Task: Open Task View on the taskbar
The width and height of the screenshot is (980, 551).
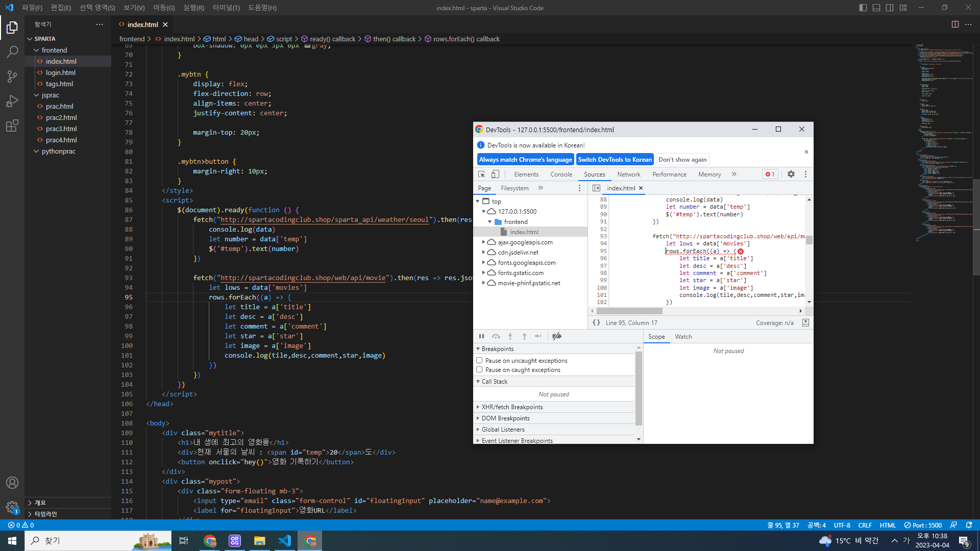Action: coord(184,541)
